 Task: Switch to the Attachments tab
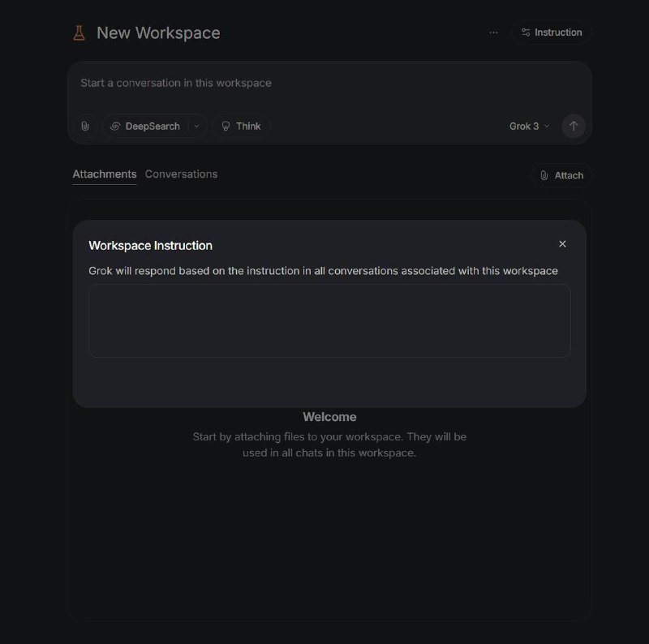[105, 174]
